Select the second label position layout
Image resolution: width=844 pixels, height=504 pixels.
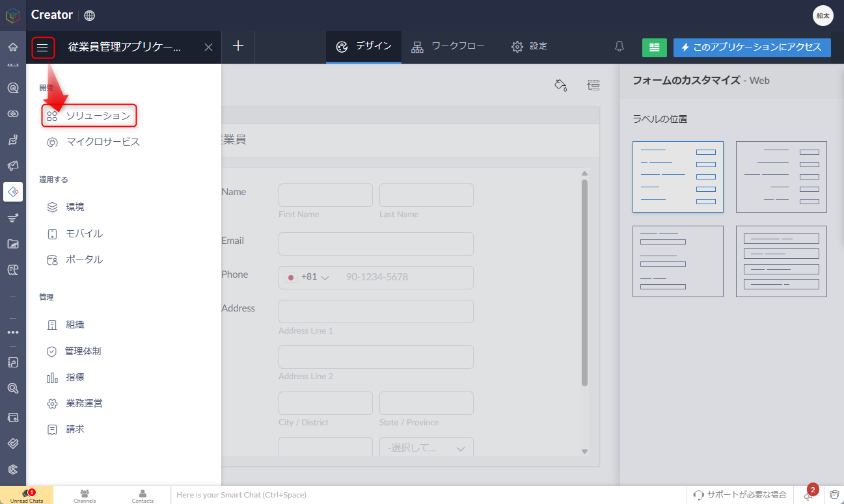click(781, 177)
